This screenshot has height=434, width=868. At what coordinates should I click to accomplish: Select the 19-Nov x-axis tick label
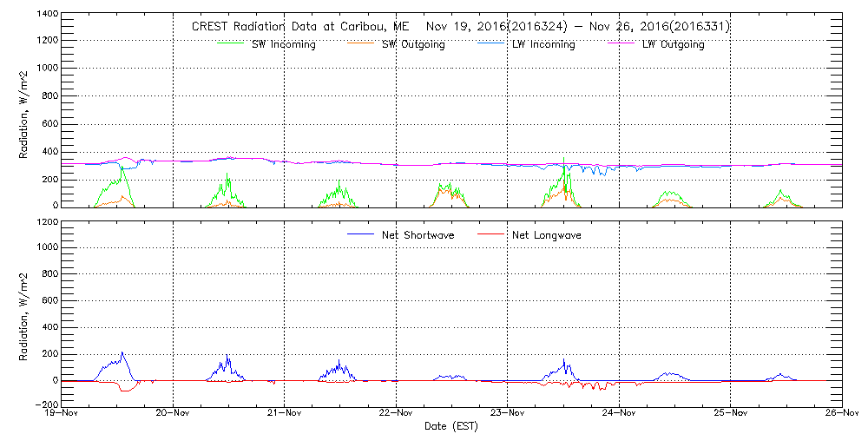[62, 414]
